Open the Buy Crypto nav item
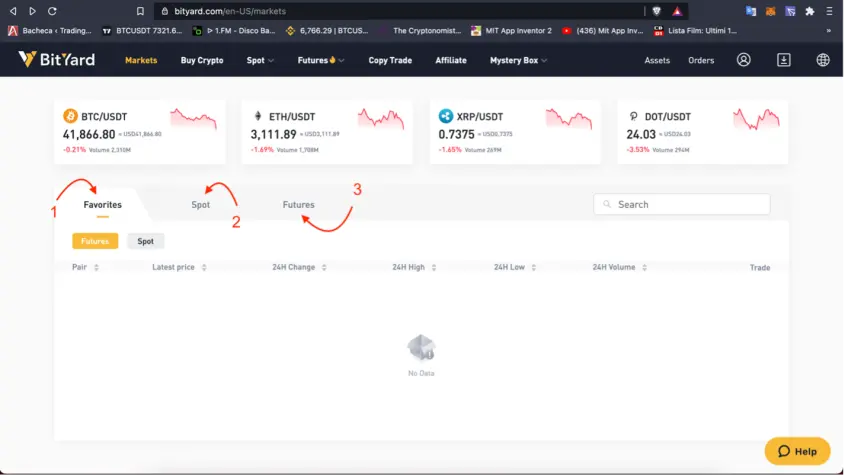Image resolution: width=845 pixels, height=476 pixels. [202, 60]
